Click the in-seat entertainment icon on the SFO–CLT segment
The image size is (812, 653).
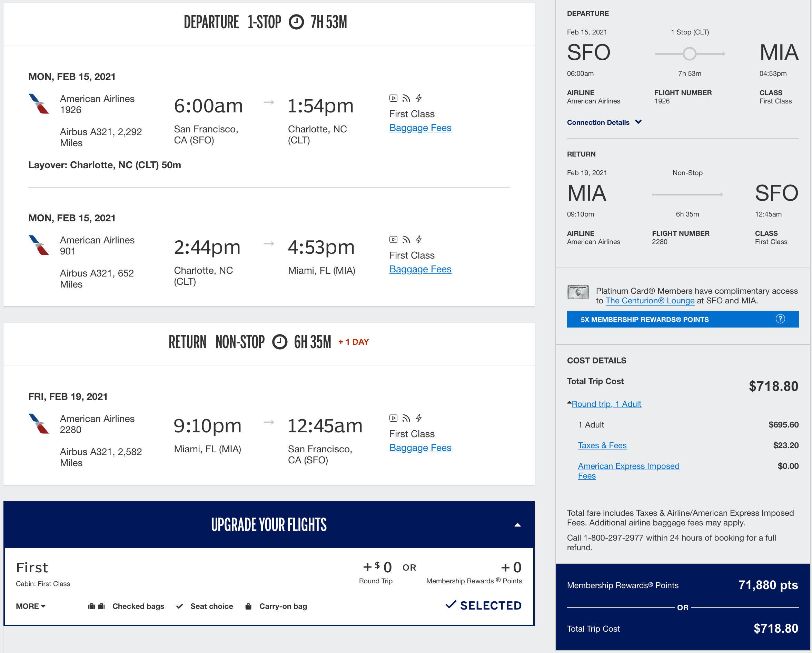[393, 98]
